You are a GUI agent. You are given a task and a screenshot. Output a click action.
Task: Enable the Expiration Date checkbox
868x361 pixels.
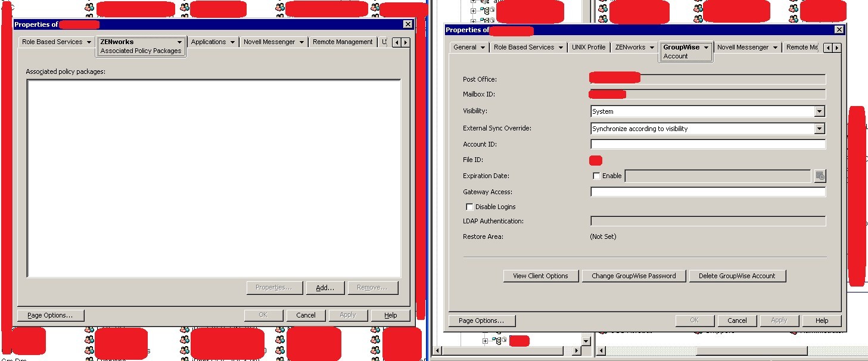tap(596, 176)
